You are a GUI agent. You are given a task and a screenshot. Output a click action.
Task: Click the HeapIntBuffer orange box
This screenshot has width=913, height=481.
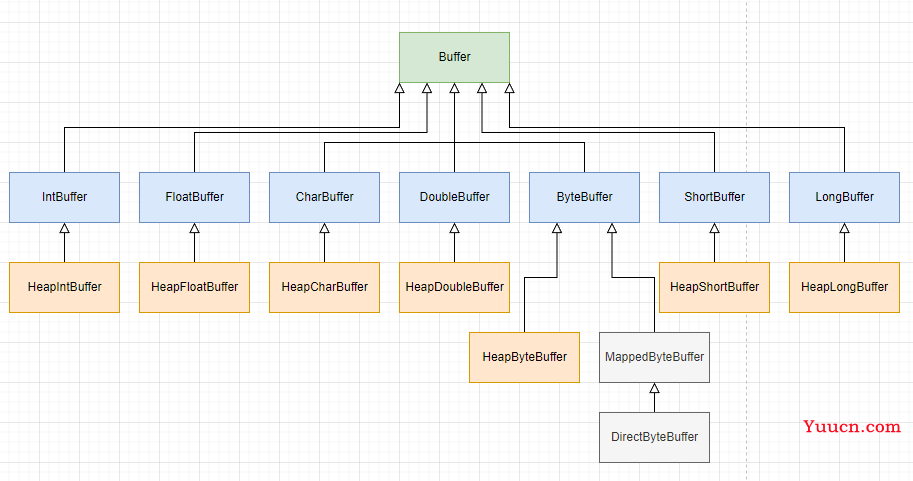point(64,287)
